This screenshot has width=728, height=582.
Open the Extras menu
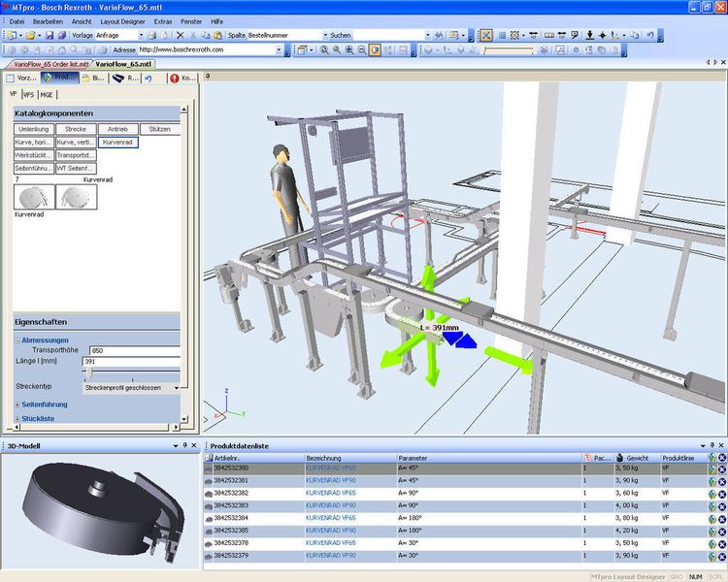point(163,21)
